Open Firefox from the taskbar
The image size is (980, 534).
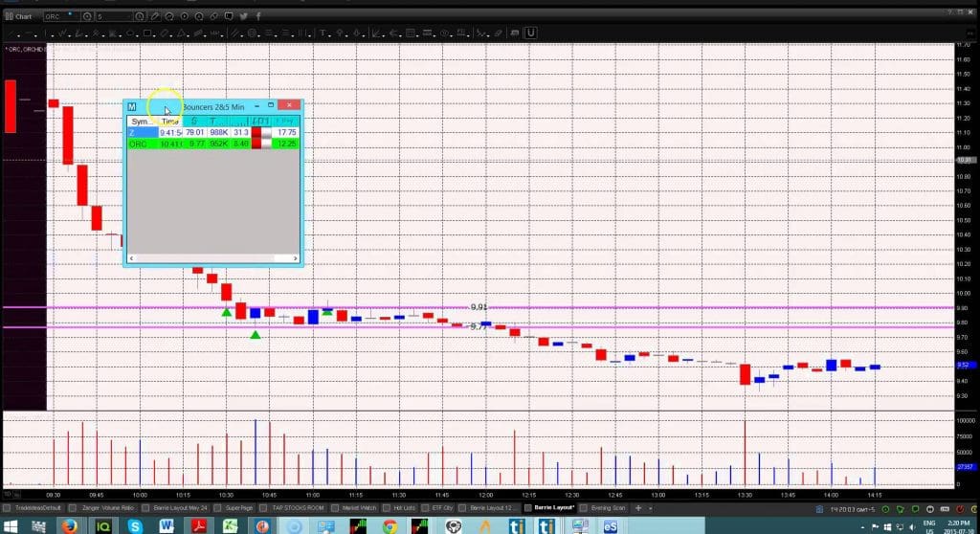pyautogui.click(x=69, y=526)
